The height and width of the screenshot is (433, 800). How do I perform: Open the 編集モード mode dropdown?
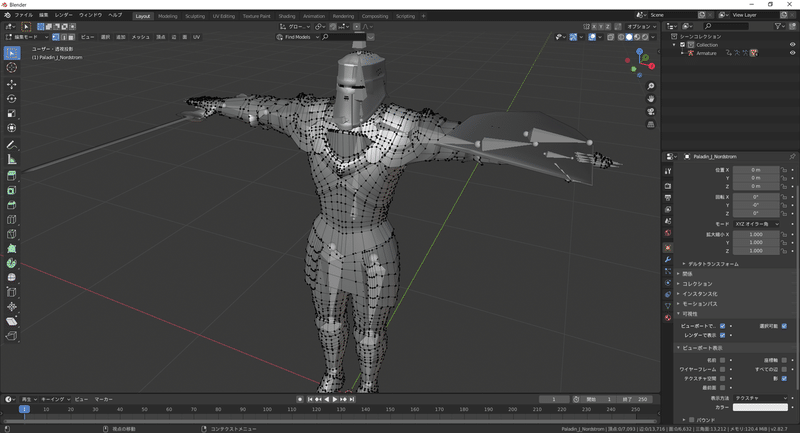point(27,37)
